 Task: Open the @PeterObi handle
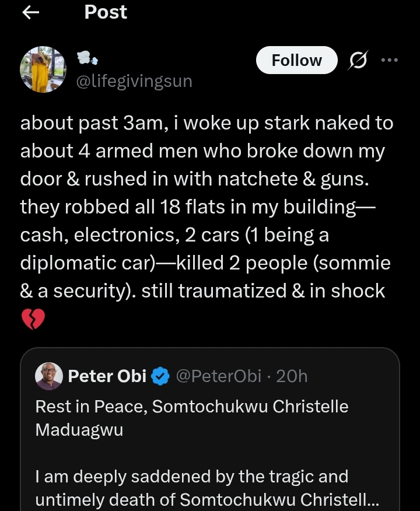[x=218, y=377]
